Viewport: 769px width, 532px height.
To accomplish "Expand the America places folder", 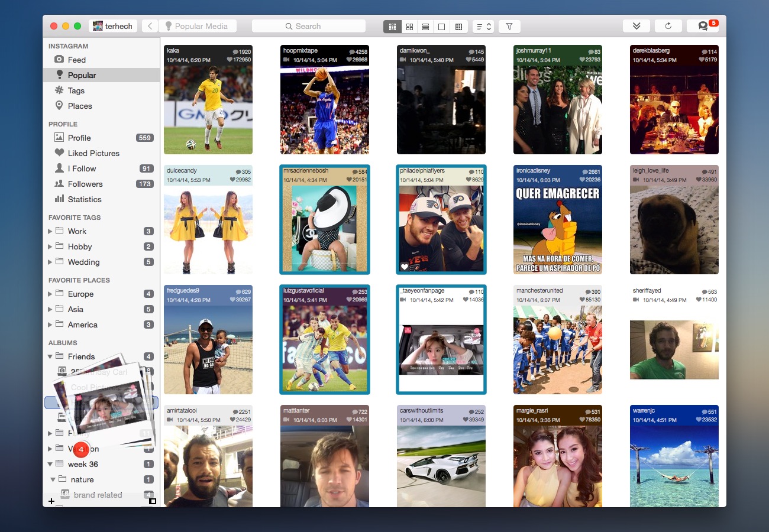I will (x=50, y=325).
